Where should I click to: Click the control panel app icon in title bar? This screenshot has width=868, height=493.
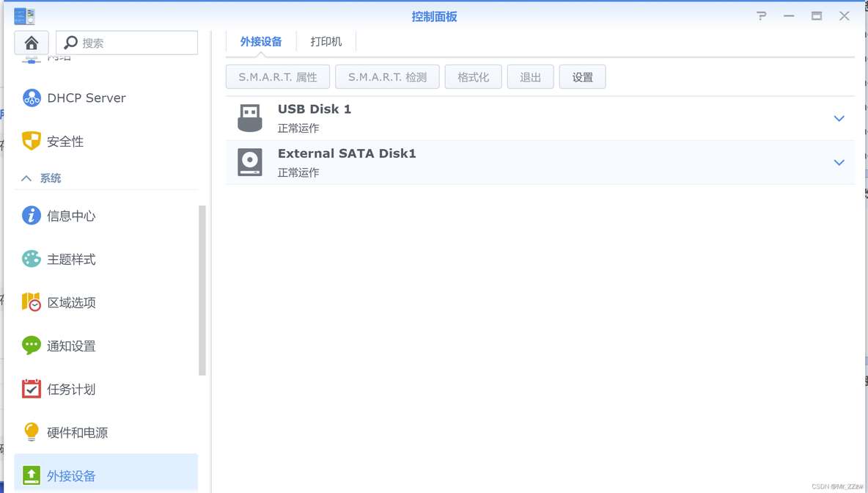(24, 16)
